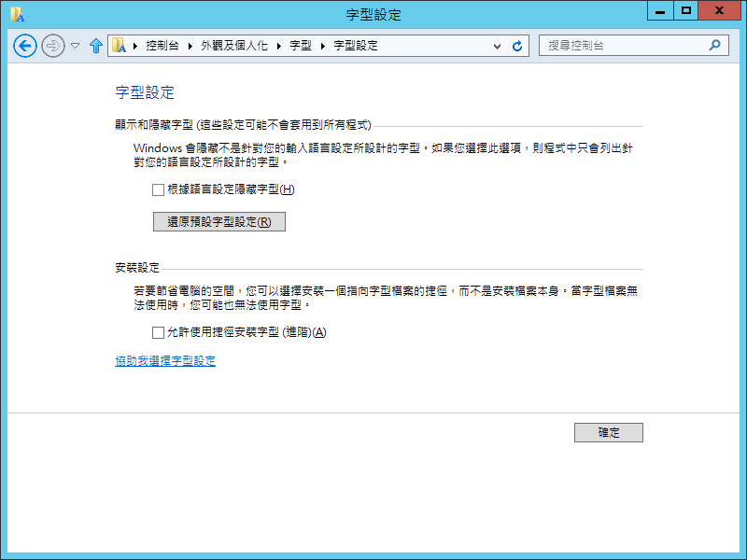Open the address bar history dropdown

point(497,46)
